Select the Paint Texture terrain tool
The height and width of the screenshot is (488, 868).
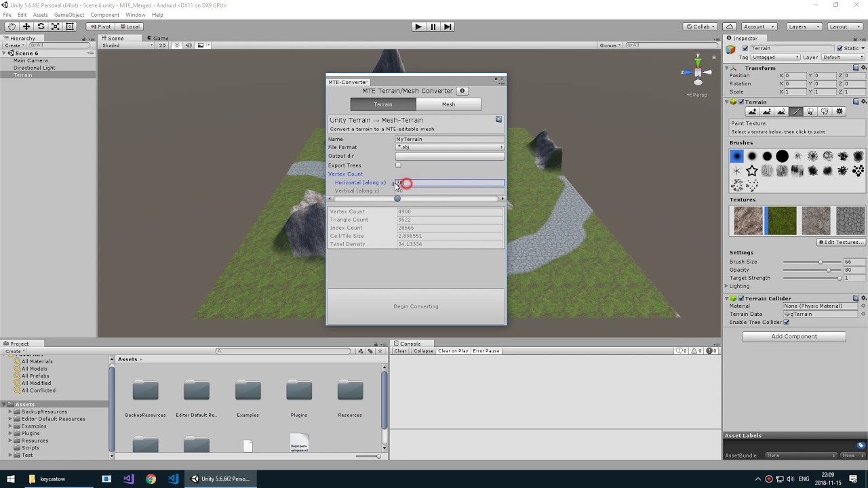click(796, 112)
